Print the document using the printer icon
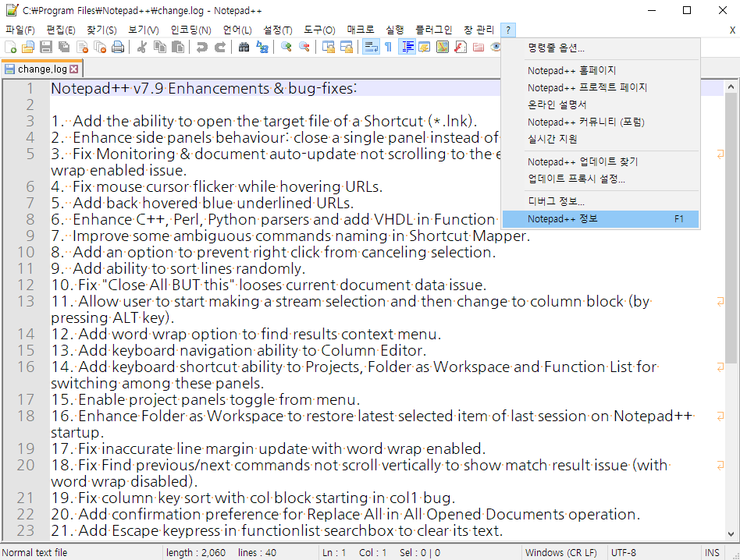The width and height of the screenshot is (740, 560). 118,47
